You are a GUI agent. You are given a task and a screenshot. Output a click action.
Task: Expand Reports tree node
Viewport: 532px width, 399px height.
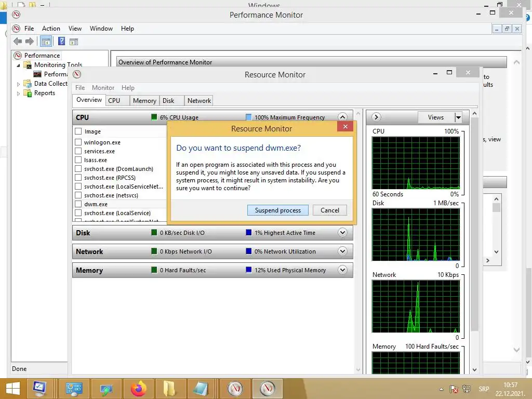click(x=18, y=94)
